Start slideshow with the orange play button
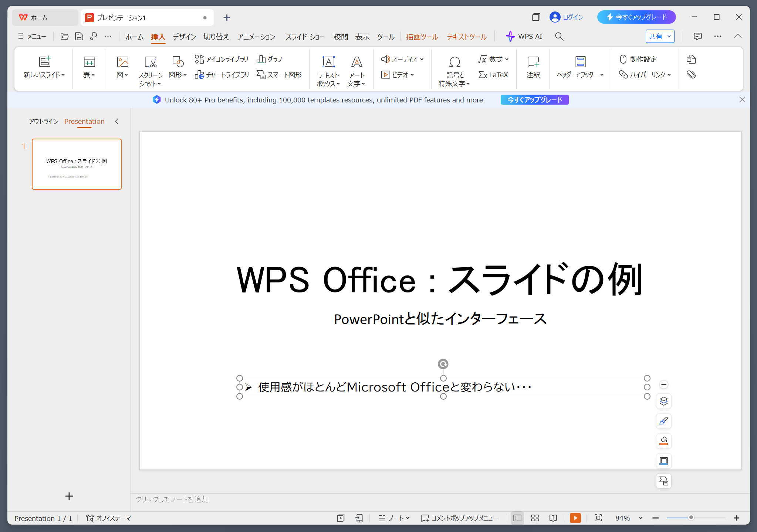 pos(575,518)
